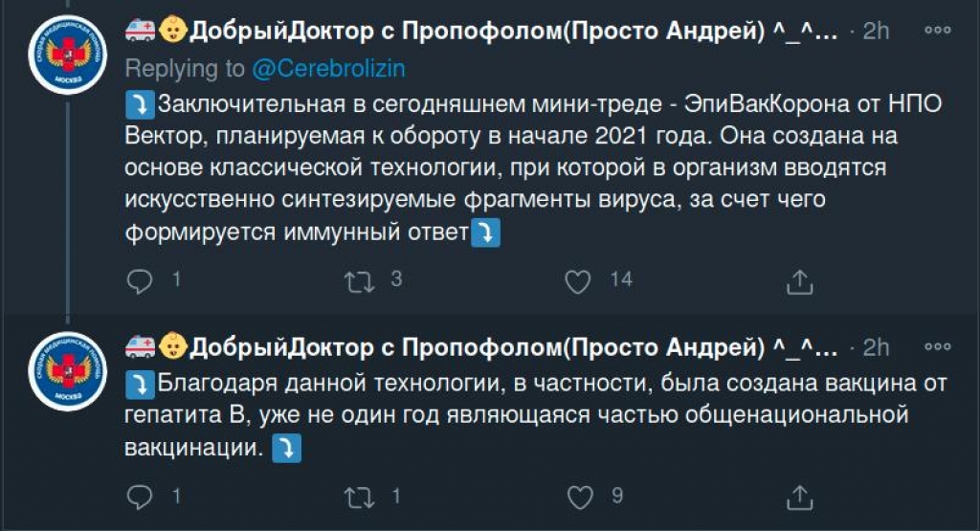Image resolution: width=980 pixels, height=531 pixels.
Task: Click the like count 14 on first tweet
Action: click(621, 280)
